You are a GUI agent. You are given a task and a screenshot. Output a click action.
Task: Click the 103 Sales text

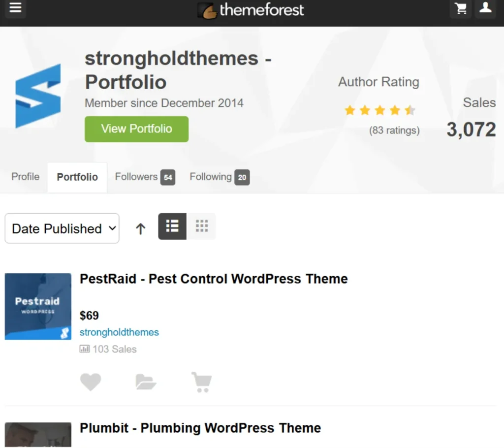tap(114, 349)
